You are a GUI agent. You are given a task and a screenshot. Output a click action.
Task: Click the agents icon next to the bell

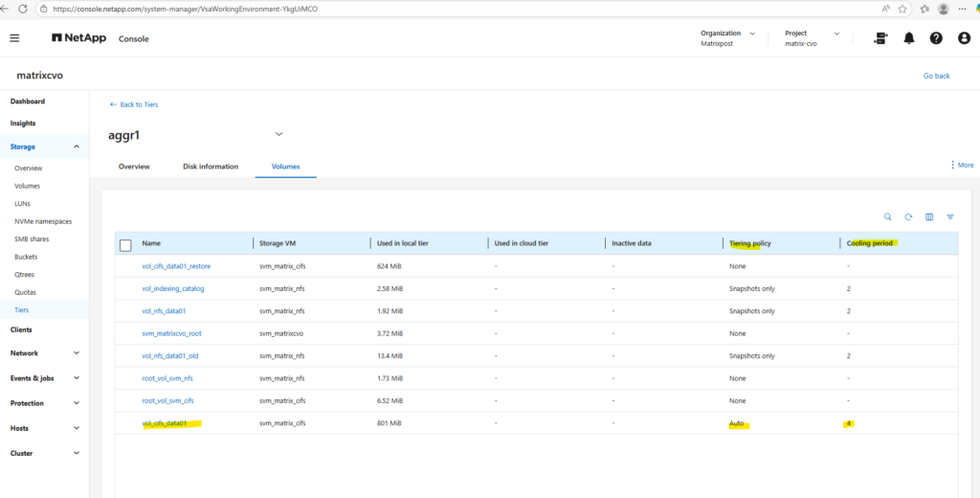tap(880, 38)
